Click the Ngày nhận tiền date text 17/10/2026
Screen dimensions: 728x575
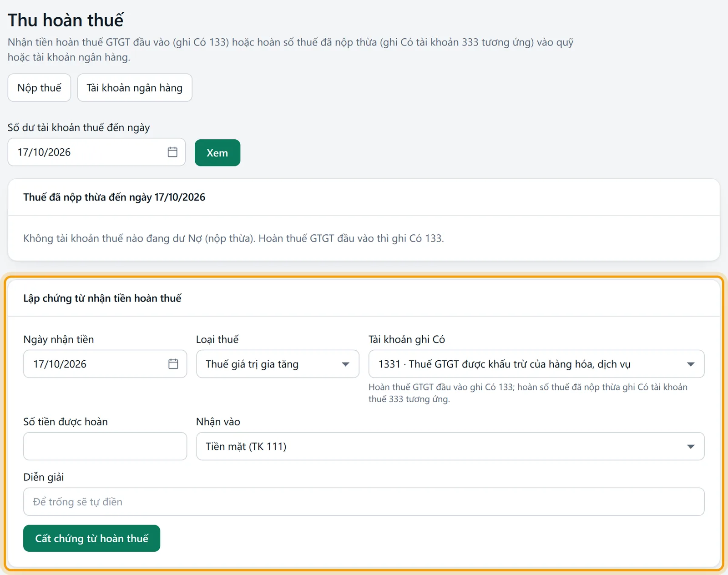[x=60, y=364]
